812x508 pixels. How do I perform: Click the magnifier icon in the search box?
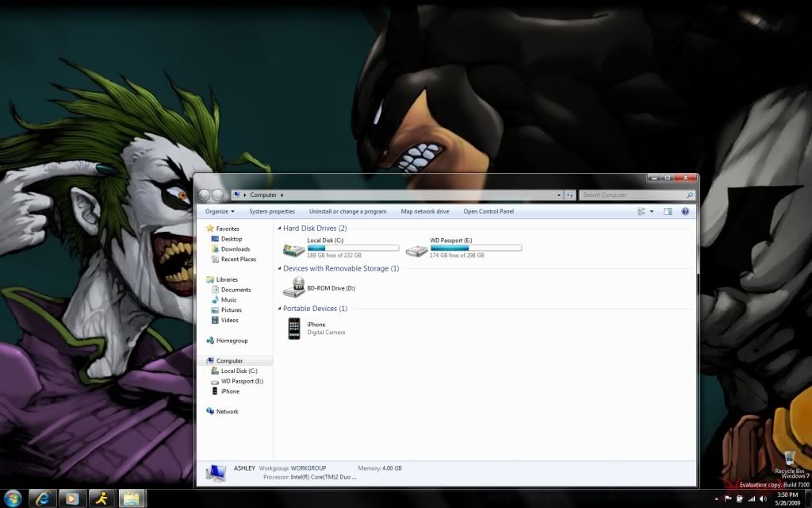click(689, 195)
